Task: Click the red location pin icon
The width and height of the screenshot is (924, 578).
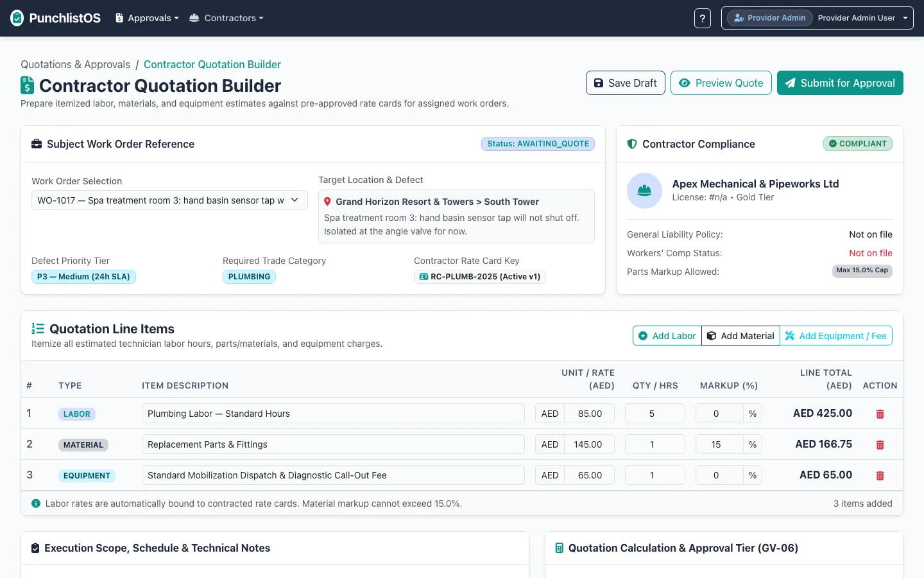Action: [327, 202]
